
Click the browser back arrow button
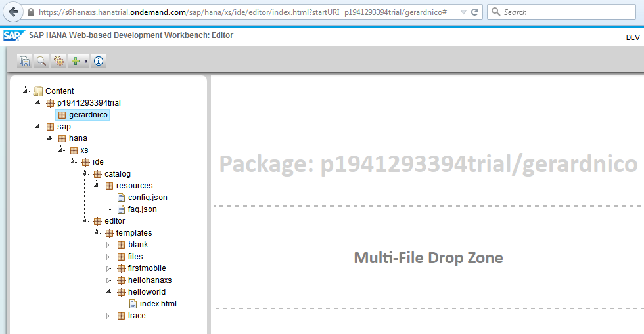click(12, 12)
